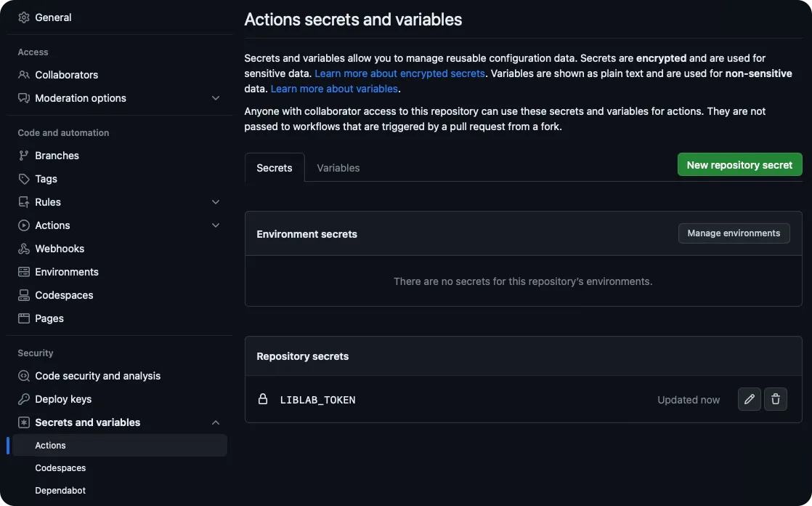Click the pencil icon to edit LIBLAB_TOKEN

point(749,398)
